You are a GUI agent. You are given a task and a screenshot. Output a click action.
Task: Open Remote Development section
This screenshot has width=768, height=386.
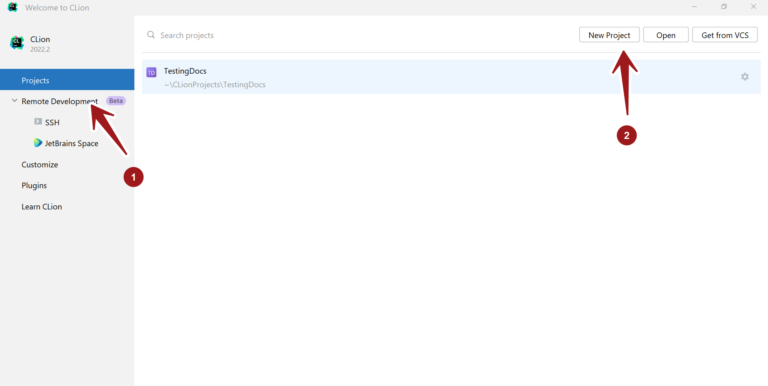[60, 101]
